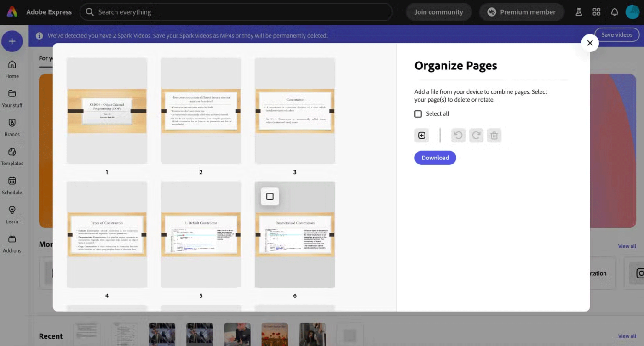Open the beaker labs icon
Screen dimensions: 644x346
point(578,12)
